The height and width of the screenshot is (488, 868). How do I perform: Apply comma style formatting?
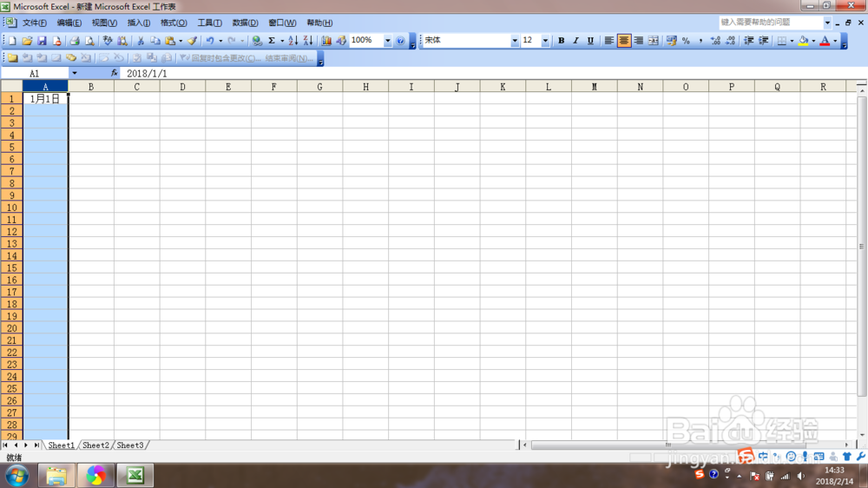pos(700,41)
